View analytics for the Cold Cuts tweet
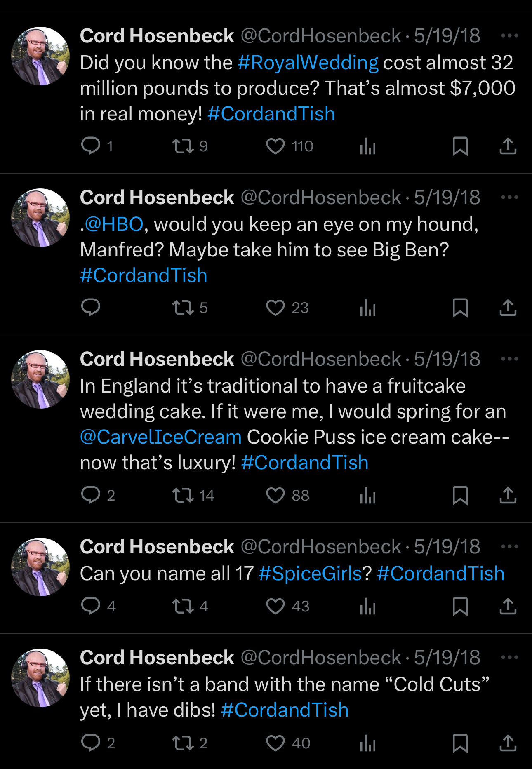 click(x=367, y=743)
